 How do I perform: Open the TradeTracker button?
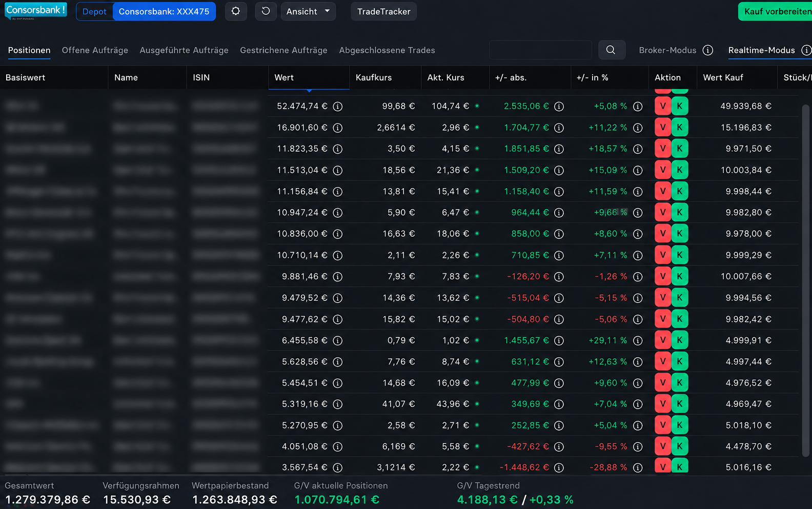pos(383,11)
